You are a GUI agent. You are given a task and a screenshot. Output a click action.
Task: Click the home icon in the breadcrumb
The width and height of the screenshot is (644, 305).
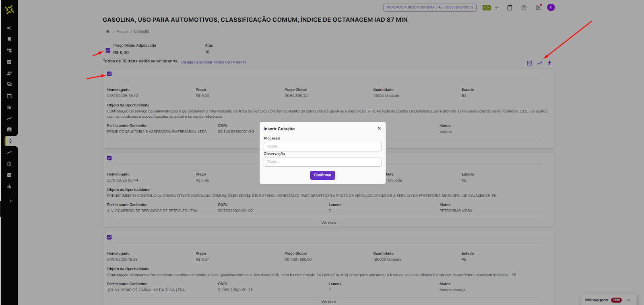click(108, 31)
